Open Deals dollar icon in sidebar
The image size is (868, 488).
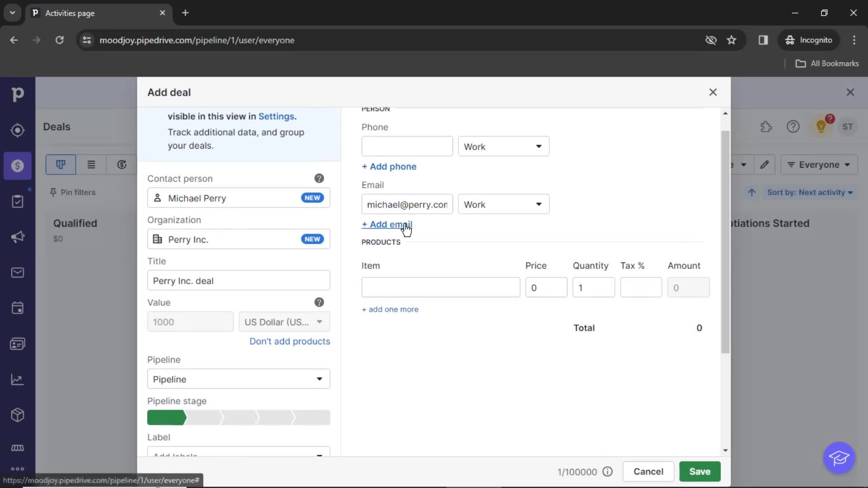pyautogui.click(x=17, y=166)
